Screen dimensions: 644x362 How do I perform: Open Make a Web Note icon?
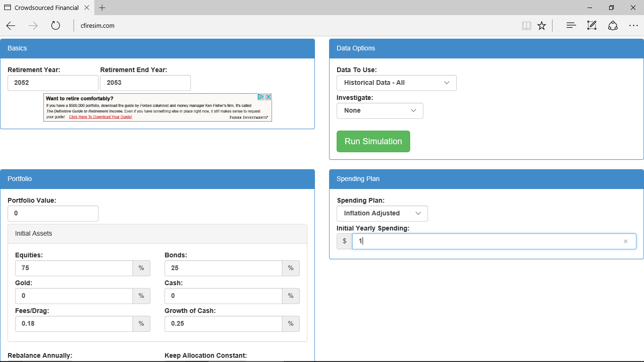[x=592, y=26]
